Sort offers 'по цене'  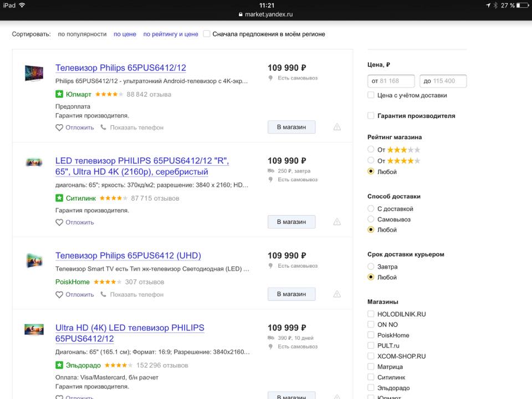pos(125,34)
